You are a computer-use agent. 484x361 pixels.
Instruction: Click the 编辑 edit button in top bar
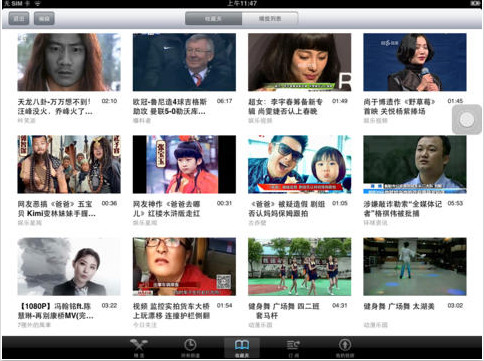44,18
